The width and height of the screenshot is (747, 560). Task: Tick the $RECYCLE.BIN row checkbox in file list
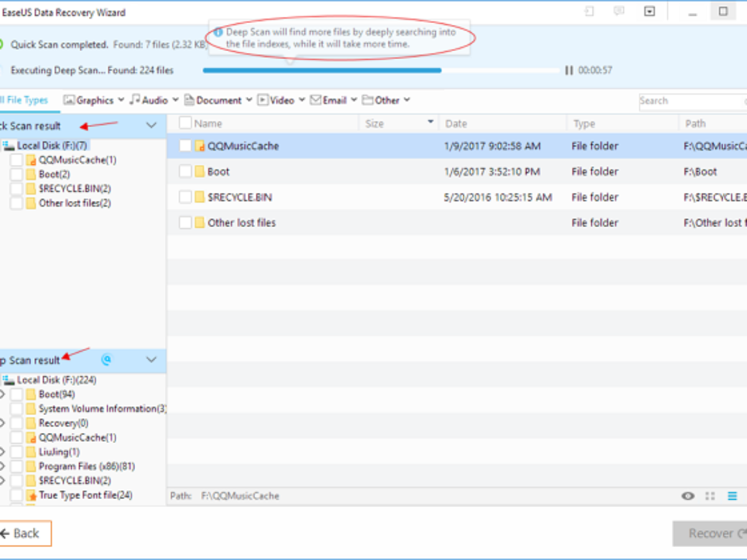pyautogui.click(x=186, y=197)
